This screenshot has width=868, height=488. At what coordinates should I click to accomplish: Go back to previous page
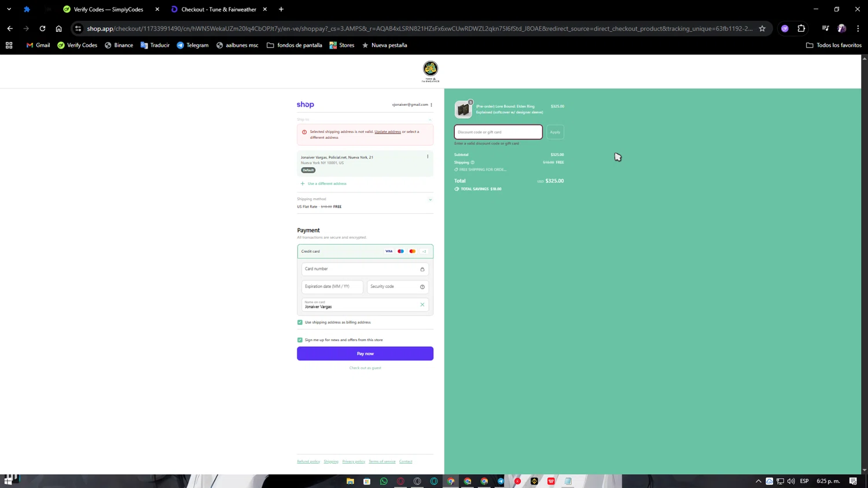10,28
